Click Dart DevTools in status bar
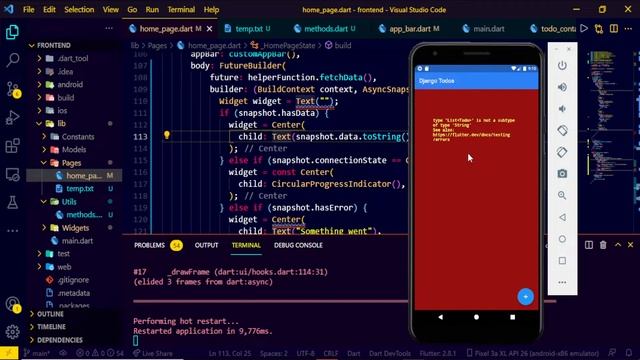 pyautogui.click(x=390, y=353)
